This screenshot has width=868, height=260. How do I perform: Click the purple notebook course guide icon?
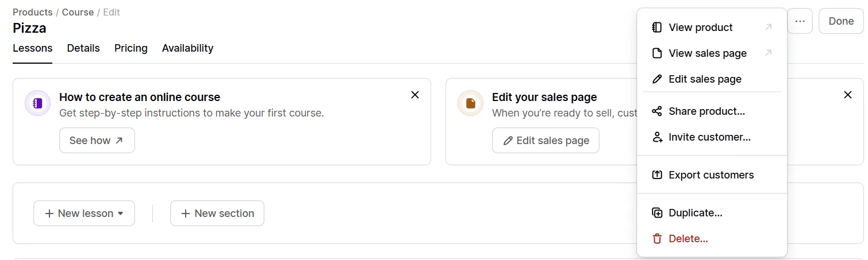38,103
